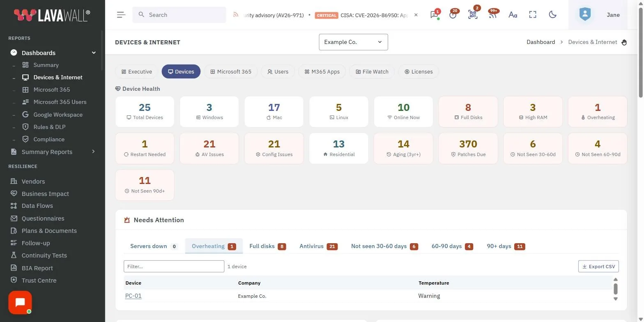Open the user shield avatar
Image resolution: width=644 pixels, height=322 pixels.
[585, 14]
